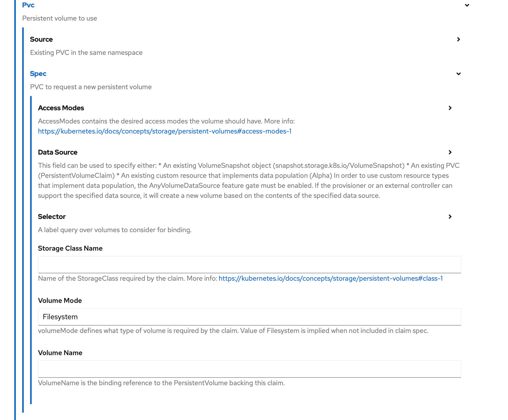Click the Spec section heading
Screen dimensions: 508x420
(x=38, y=74)
